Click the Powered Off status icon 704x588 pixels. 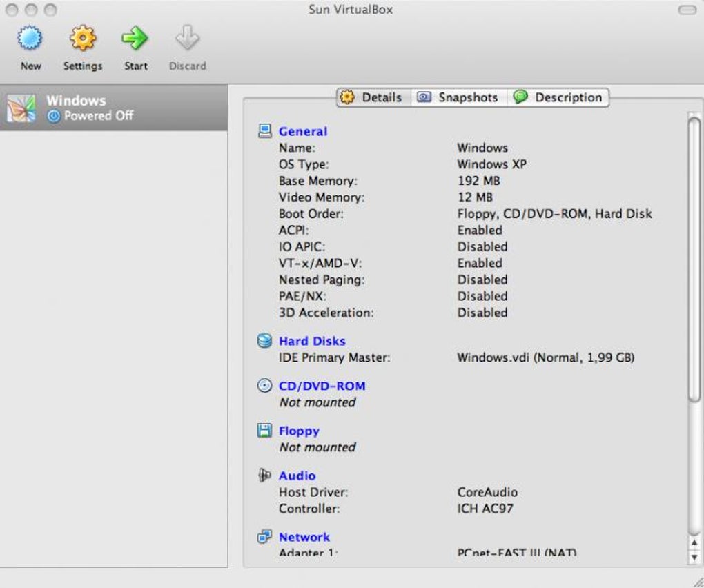point(54,116)
